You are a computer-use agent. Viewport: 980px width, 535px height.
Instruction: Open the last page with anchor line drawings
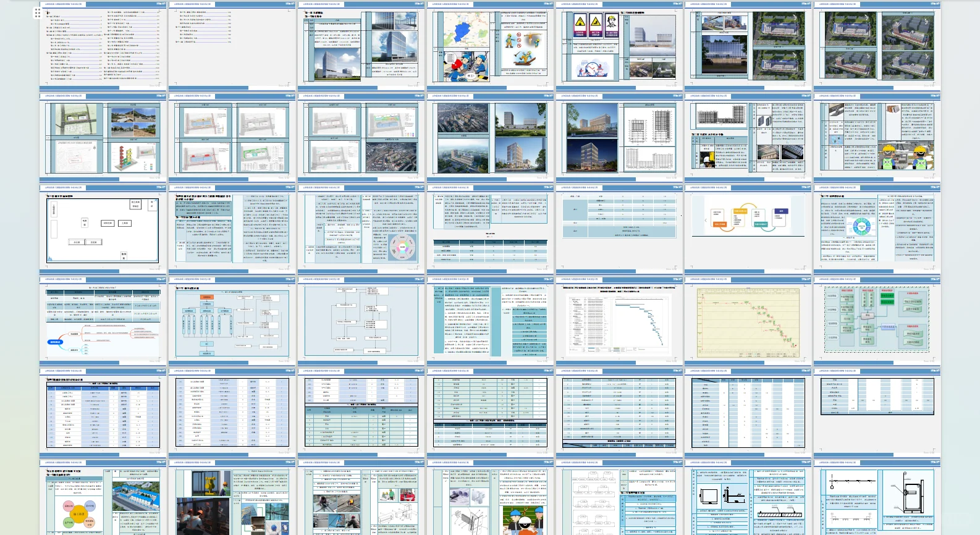pyautogui.click(x=877, y=497)
